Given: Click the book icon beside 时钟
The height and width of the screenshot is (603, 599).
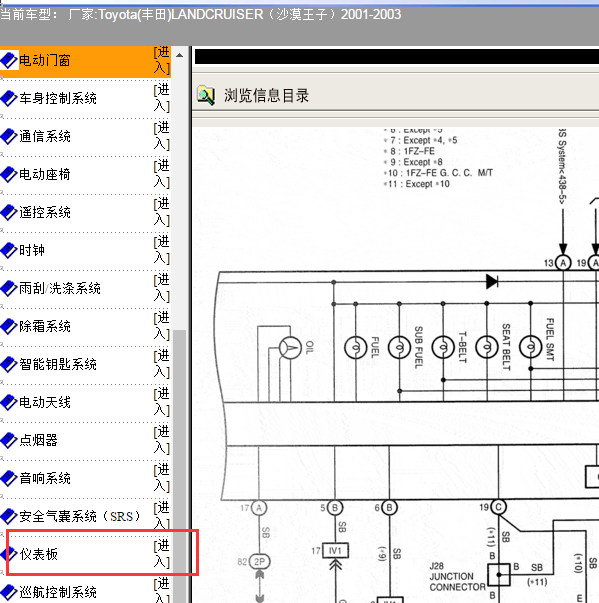Looking at the screenshot, I should (x=9, y=250).
